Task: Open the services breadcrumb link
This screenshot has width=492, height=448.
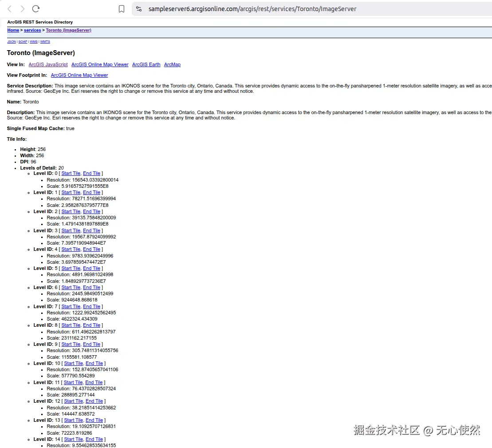Action: [x=32, y=30]
